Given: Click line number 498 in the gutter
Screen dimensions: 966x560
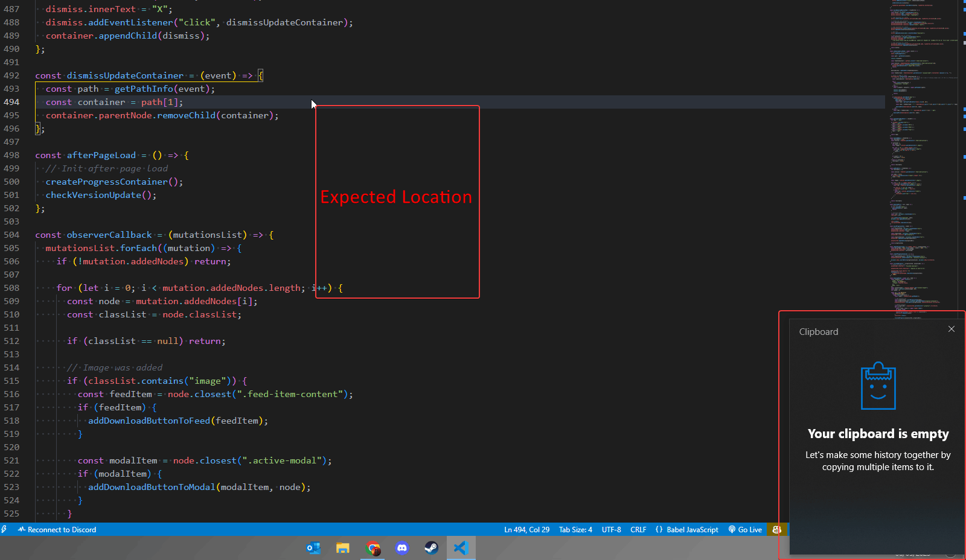Looking at the screenshot, I should click(11, 155).
